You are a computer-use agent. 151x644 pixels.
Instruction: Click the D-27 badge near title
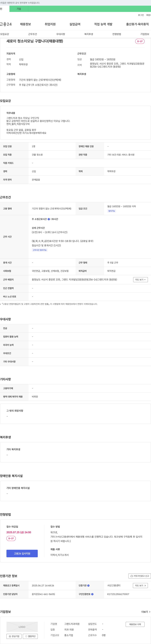(140, 41)
